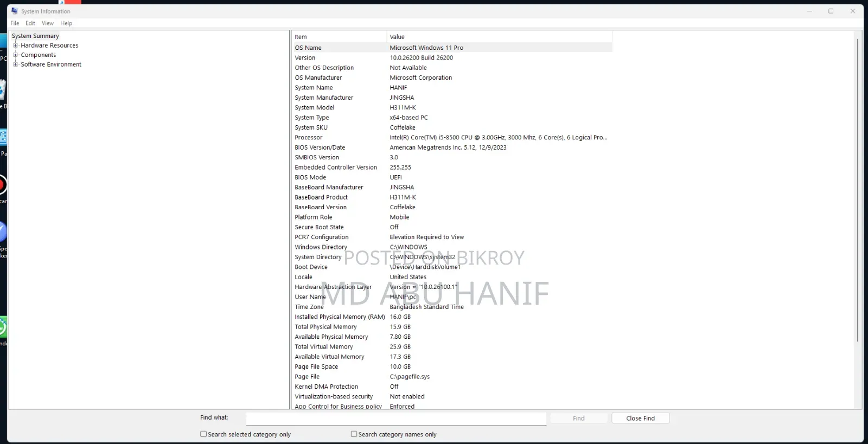The image size is (868, 444).
Task: Select Virtualization-based security row
Action: [452, 397]
